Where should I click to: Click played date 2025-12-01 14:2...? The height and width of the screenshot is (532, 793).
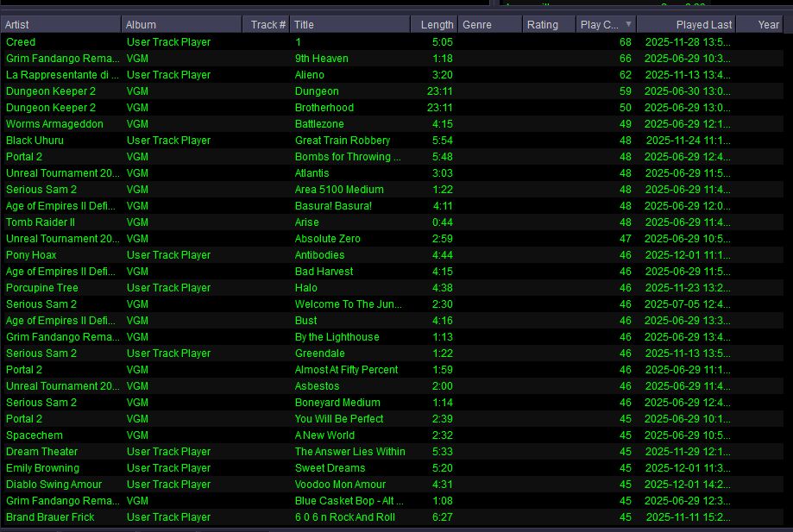688,485
